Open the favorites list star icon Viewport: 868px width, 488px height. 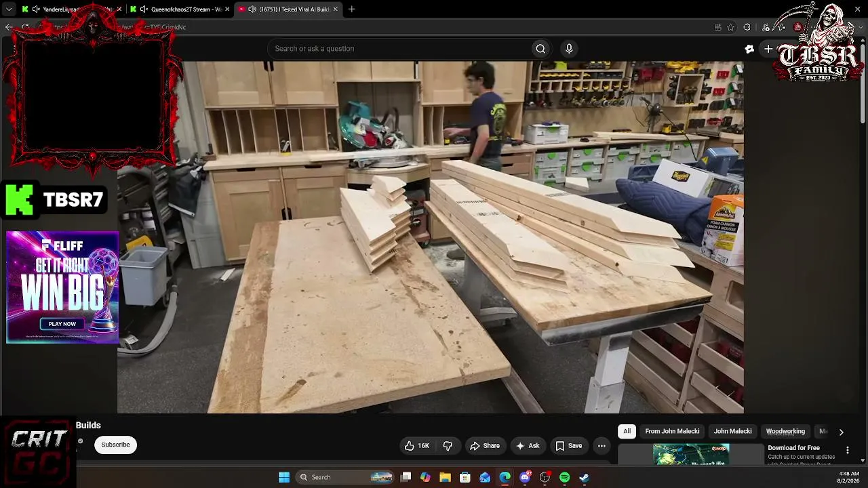782,27
